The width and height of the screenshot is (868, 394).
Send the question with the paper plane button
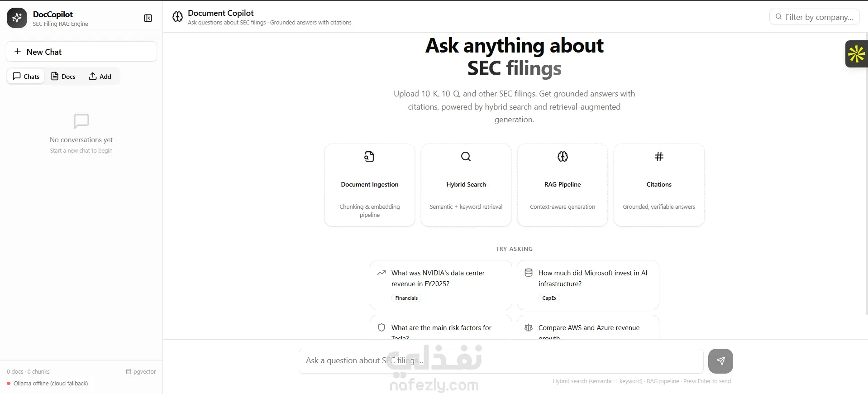720,361
